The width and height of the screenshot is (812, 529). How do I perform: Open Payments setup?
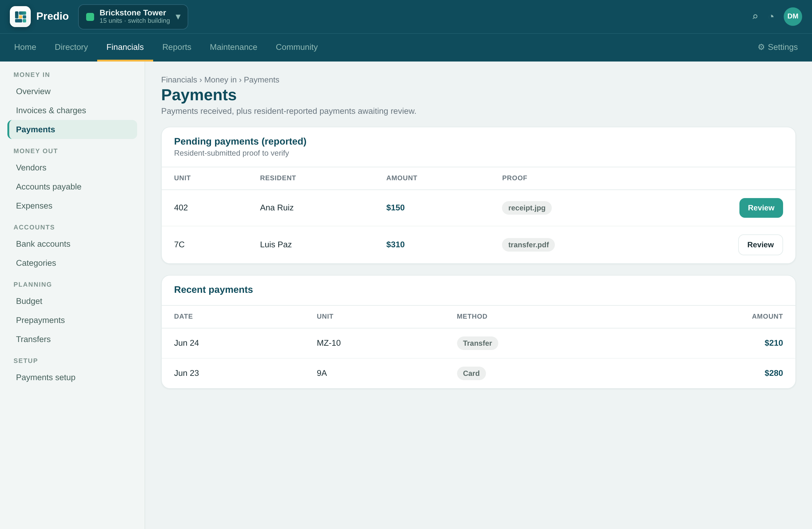click(72, 378)
